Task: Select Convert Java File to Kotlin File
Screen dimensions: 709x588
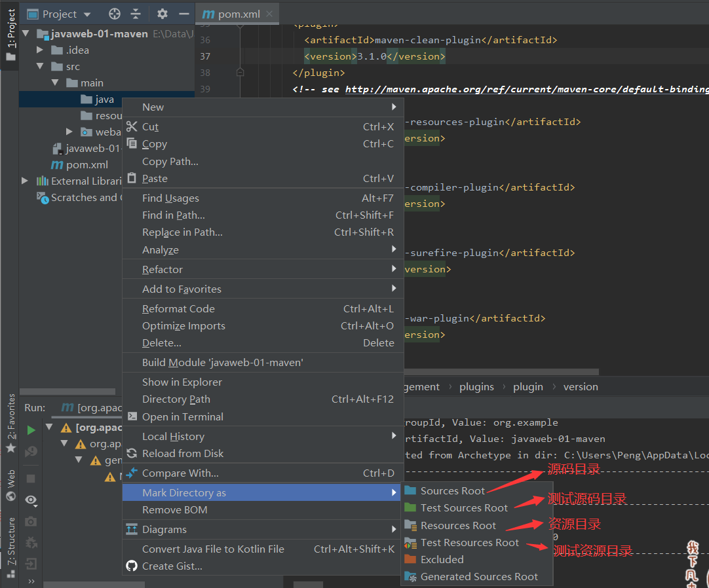Action: [x=263, y=549]
